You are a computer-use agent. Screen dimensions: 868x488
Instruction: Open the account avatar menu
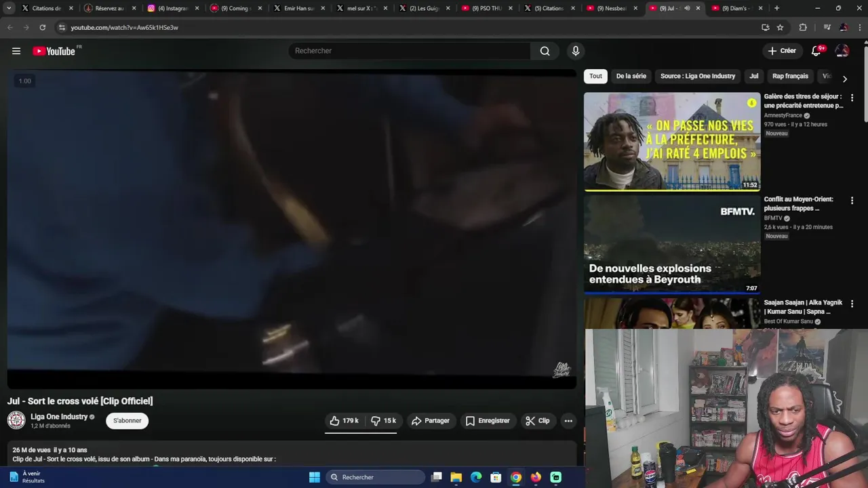pyautogui.click(x=842, y=51)
